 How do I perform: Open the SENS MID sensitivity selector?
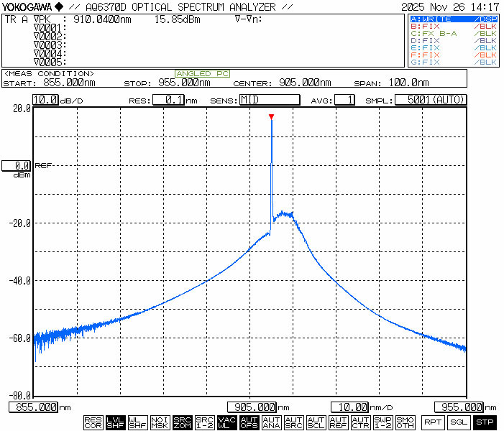pos(269,101)
